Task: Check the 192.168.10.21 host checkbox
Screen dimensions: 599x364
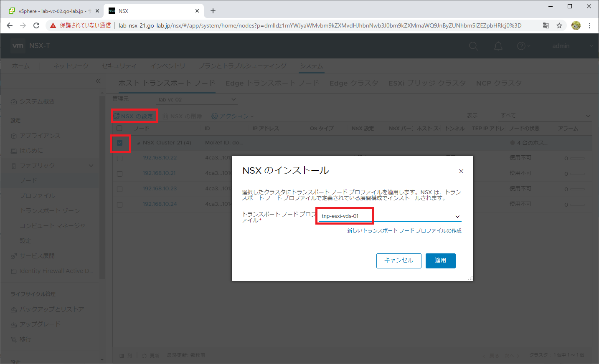Action: (x=120, y=174)
